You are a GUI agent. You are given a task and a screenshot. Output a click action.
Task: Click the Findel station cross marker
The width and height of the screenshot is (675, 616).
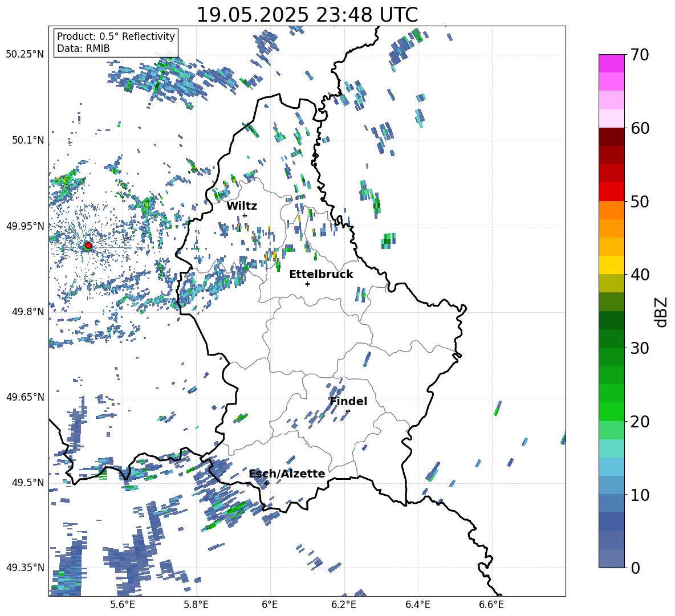pos(348,411)
